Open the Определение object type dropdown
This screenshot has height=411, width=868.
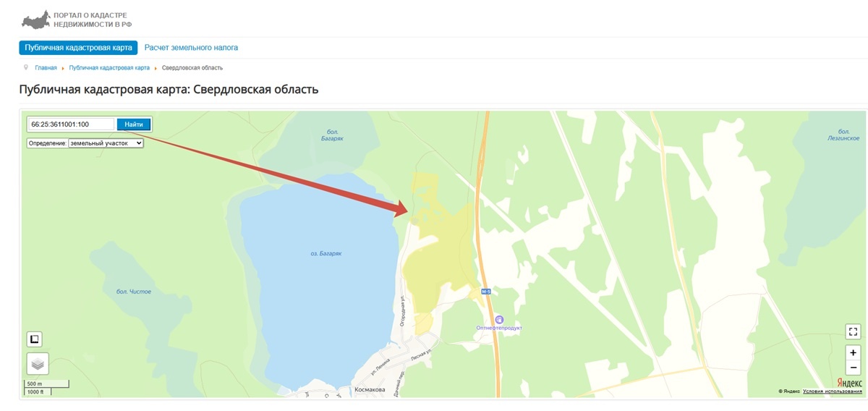tap(106, 143)
